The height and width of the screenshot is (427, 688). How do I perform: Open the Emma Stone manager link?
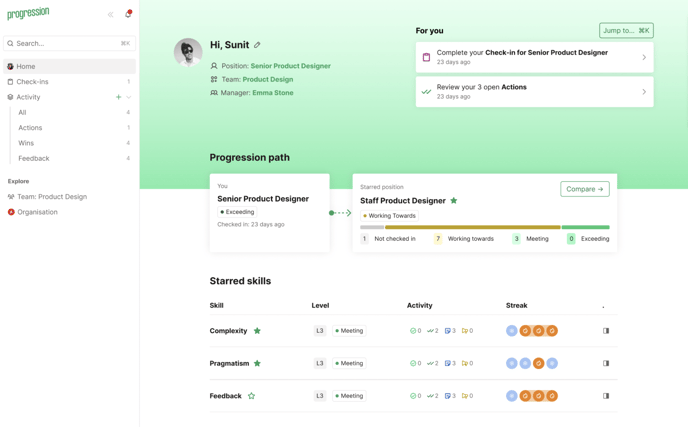272,92
